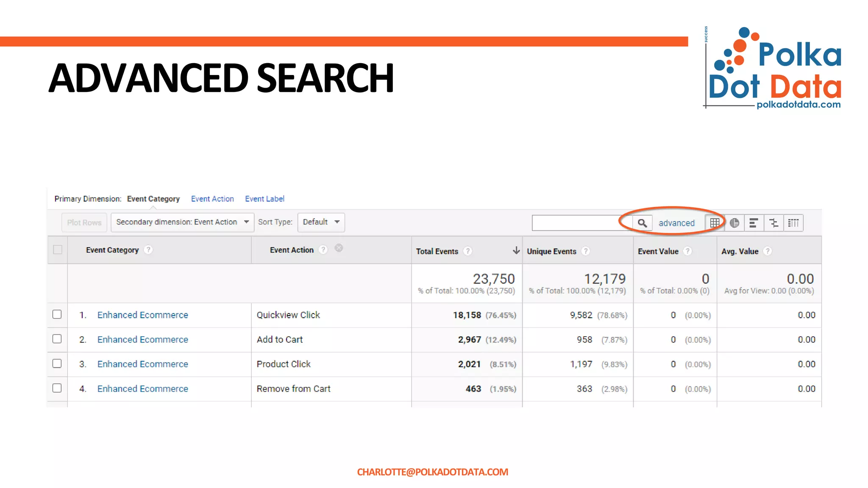Click the 18,158 total events value

tap(467, 315)
